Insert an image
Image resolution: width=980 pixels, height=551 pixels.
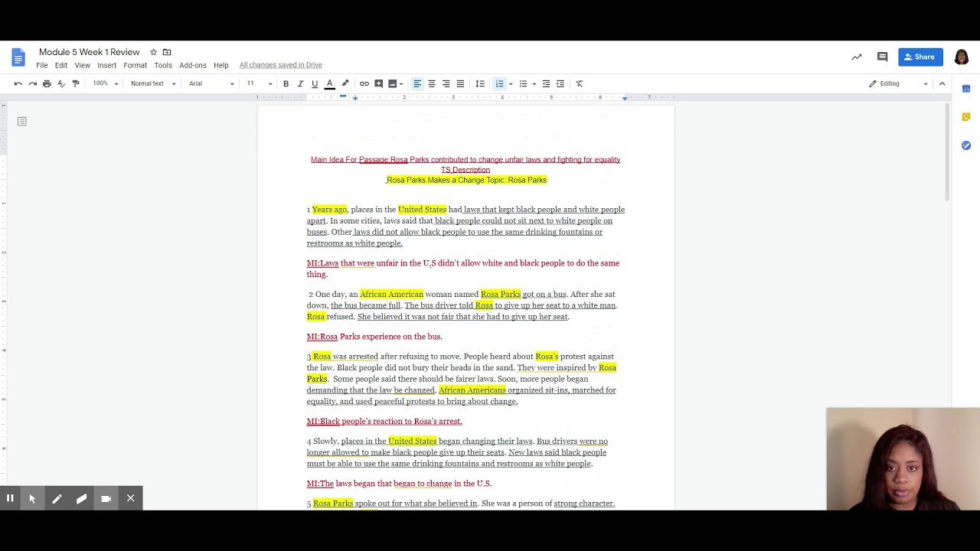click(x=392, y=83)
